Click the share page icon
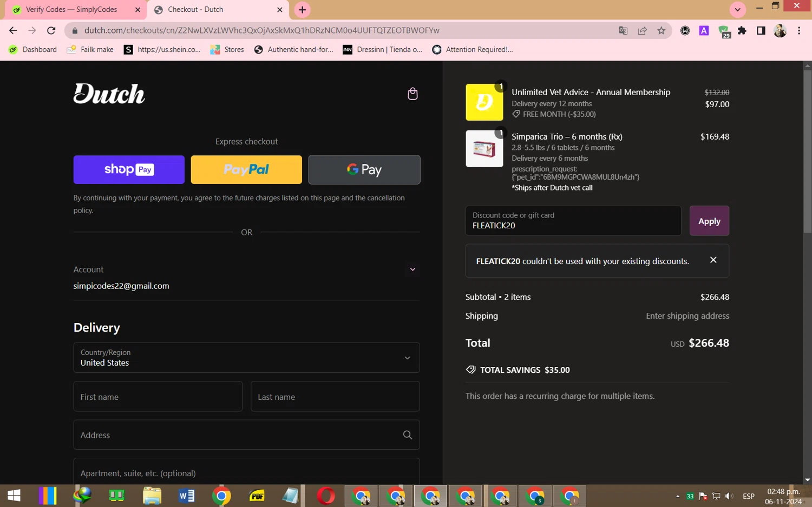Image resolution: width=812 pixels, height=507 pixels. [x=642, y=31]
